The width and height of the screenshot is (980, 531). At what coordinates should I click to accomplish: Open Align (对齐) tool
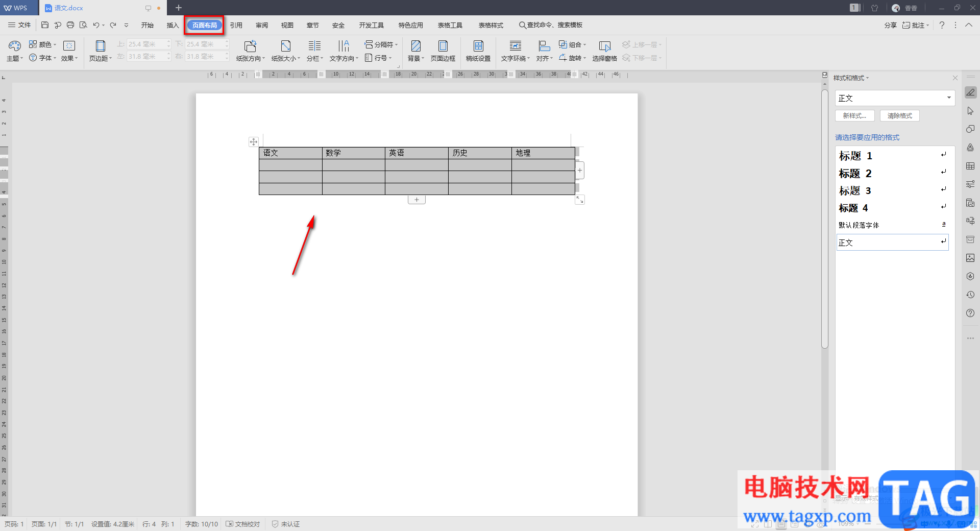pos(545,51)
